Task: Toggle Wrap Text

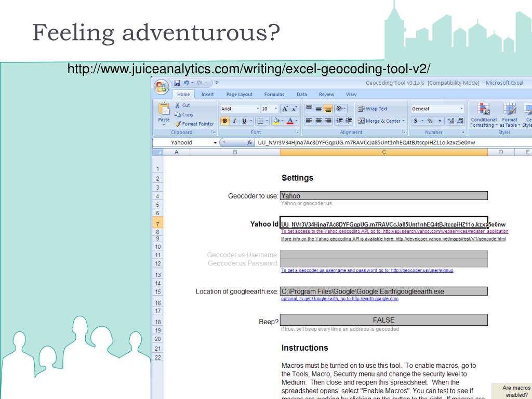Action: point(373,109)
